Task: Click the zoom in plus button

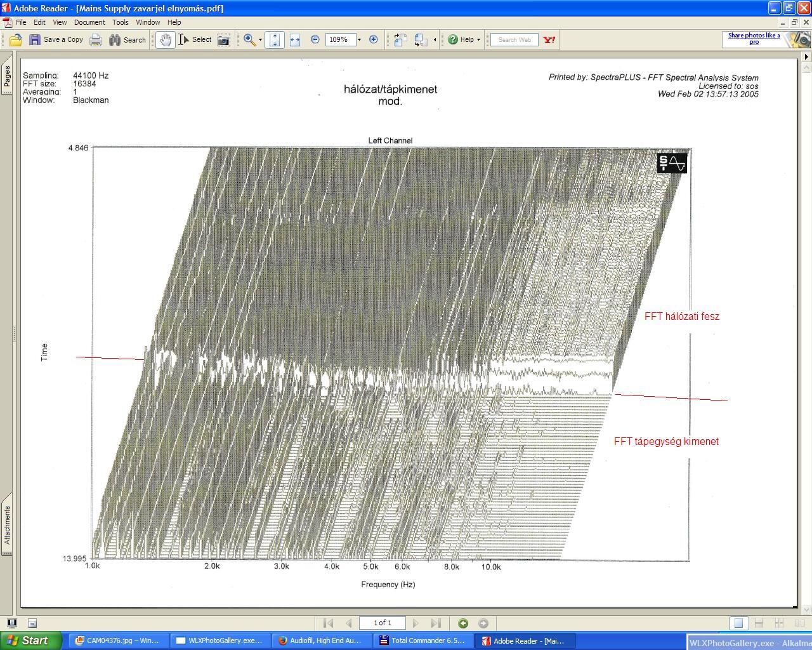Action: tap(374, 39)
